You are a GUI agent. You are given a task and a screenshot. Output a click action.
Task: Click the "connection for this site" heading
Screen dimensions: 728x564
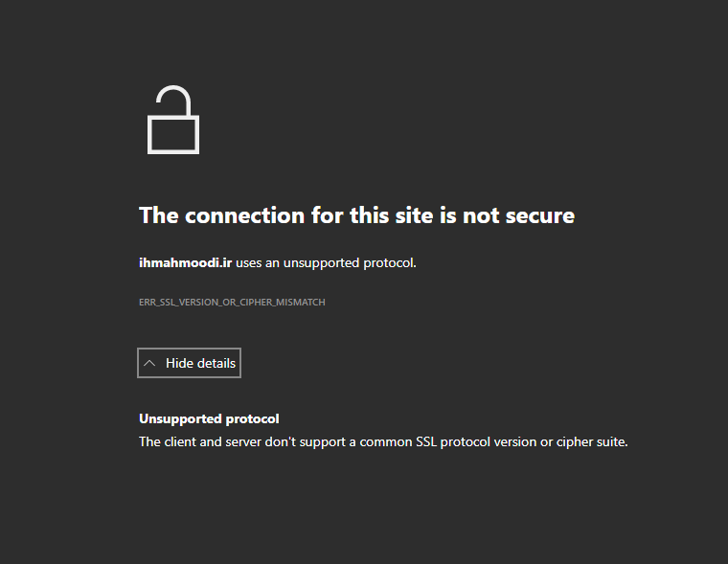(356, 214)
